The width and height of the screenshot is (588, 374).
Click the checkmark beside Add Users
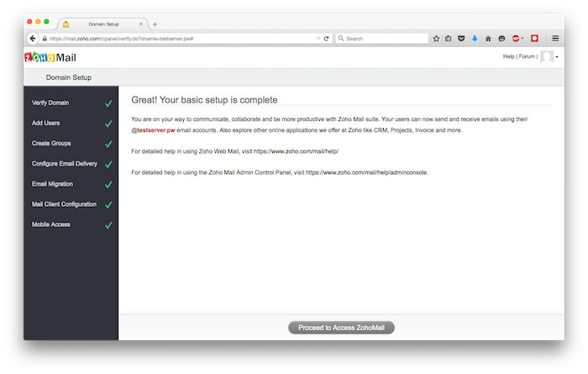(108, 124)
